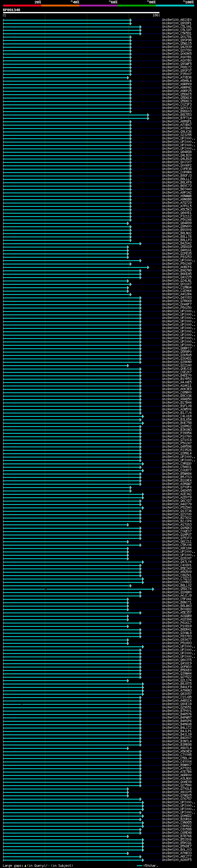Screen dimensions: 197x868
Task: Select the UniRef100_Q9SP98 hit
Action: (x=177, y=40)
